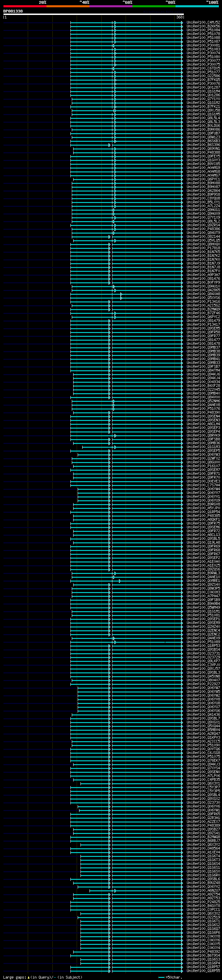Select hit label UniRef100_O81478
222x980 pixels.
point(203,343)
